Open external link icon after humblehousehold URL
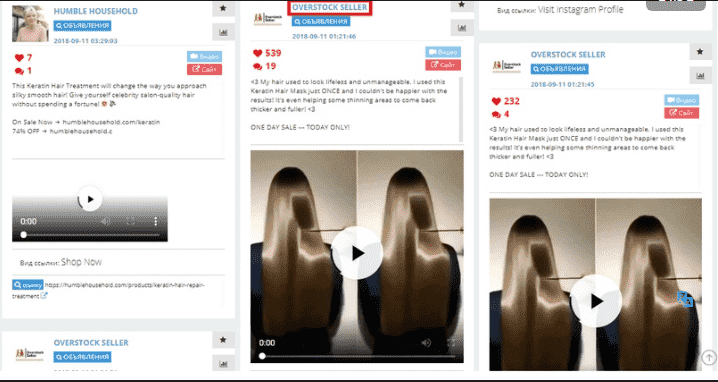Image resolution: width=718 pixels, height=382 pixels. coord(44,296)
